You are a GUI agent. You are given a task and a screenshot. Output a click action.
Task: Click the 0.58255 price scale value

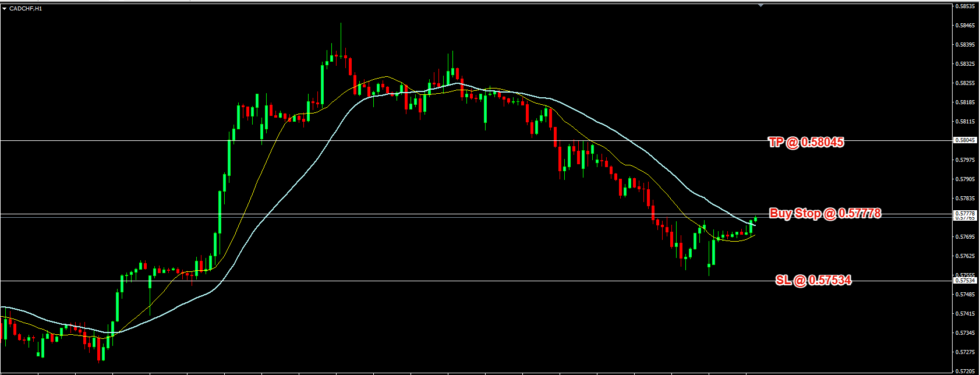point(966,83)
